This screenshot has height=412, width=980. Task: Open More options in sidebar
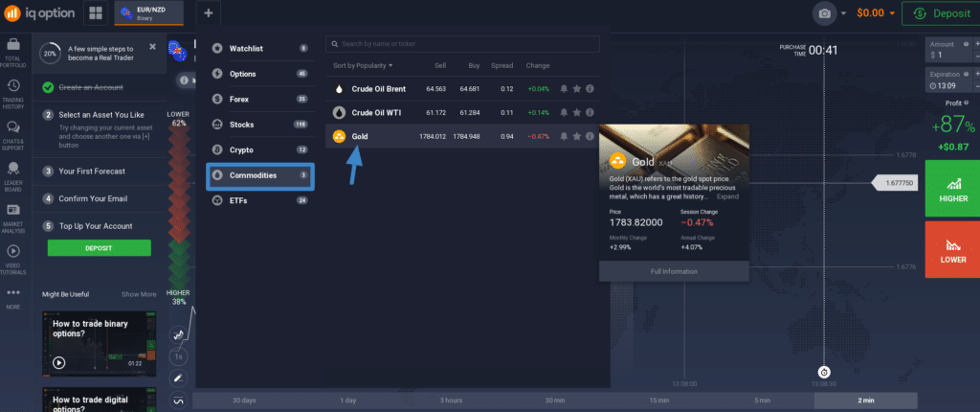13,297
